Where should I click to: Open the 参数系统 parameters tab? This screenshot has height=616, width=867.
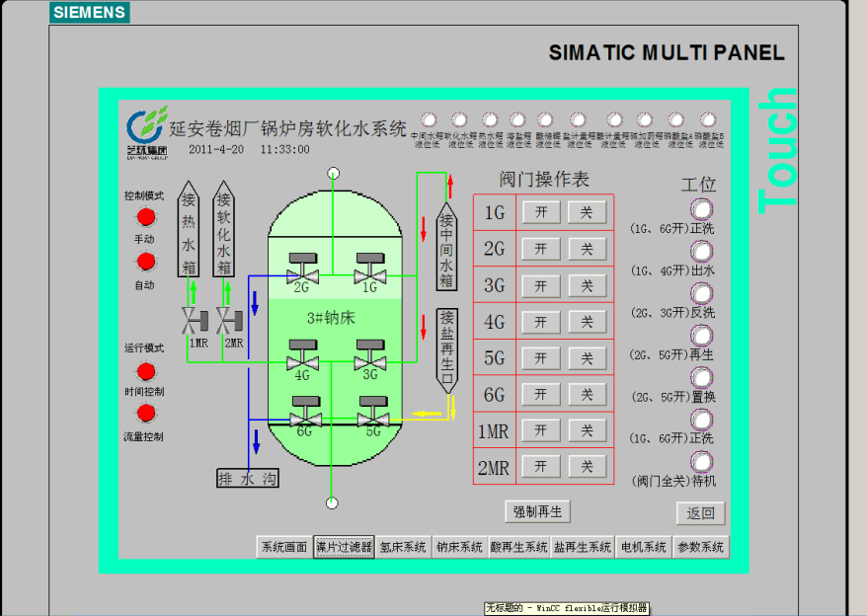[700, 547]
